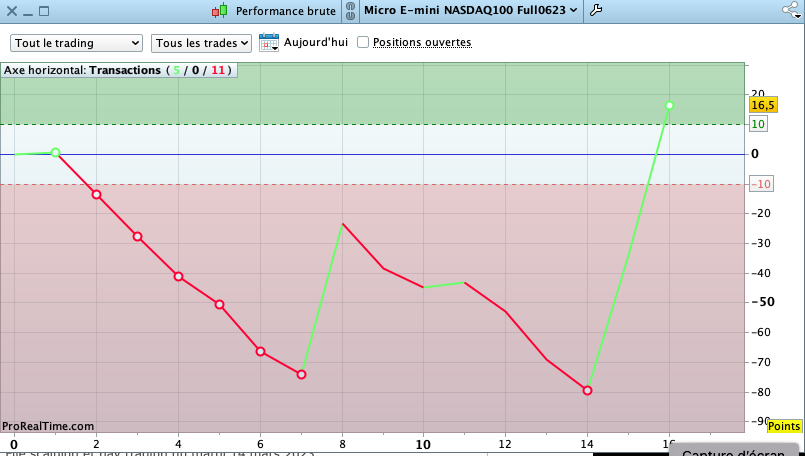Viewport: 805px width, 456px height.
Task: Click the green data point at transaction 1
Action: (55, 153)
